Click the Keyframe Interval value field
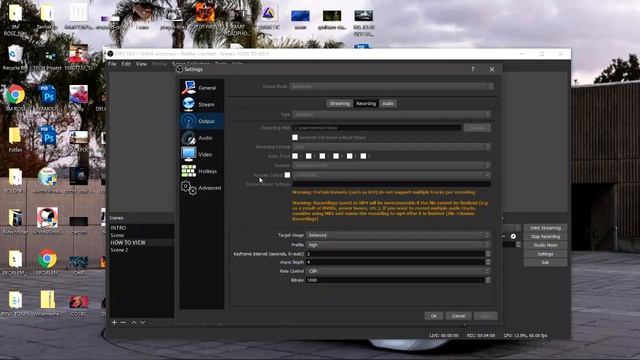This screenshot has height=360, width=640. coord(395,253)
